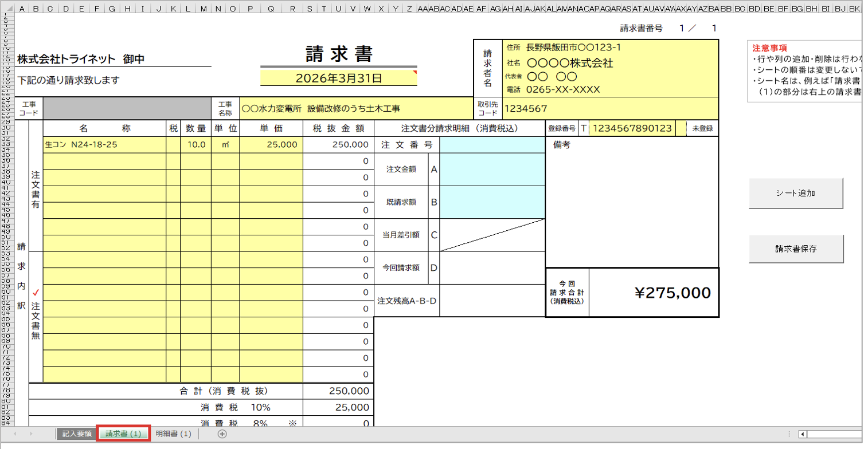Click the 工事名称 cell with ○○水力変電所
This screenshot has height=449, width=868.
355,108
